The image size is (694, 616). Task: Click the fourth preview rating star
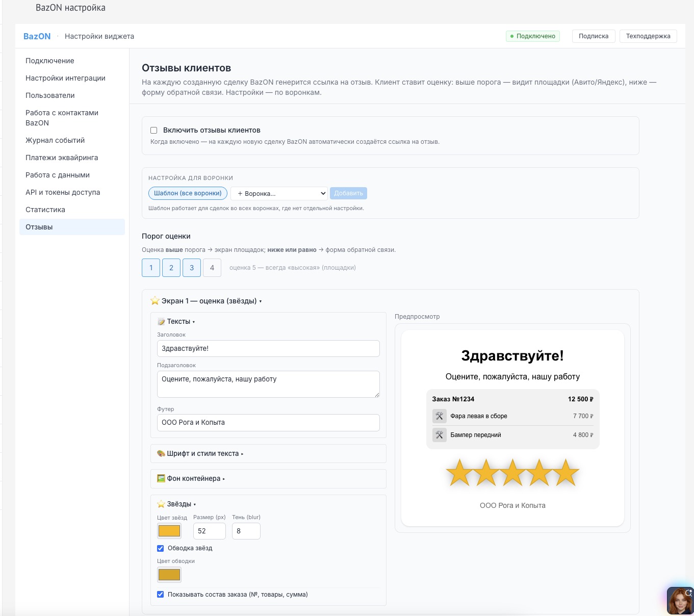539,473
